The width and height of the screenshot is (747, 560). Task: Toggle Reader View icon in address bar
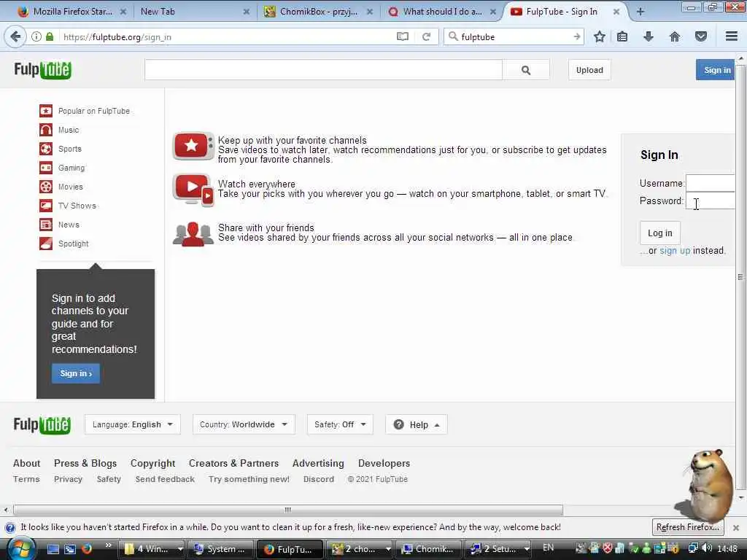[403, 36]
